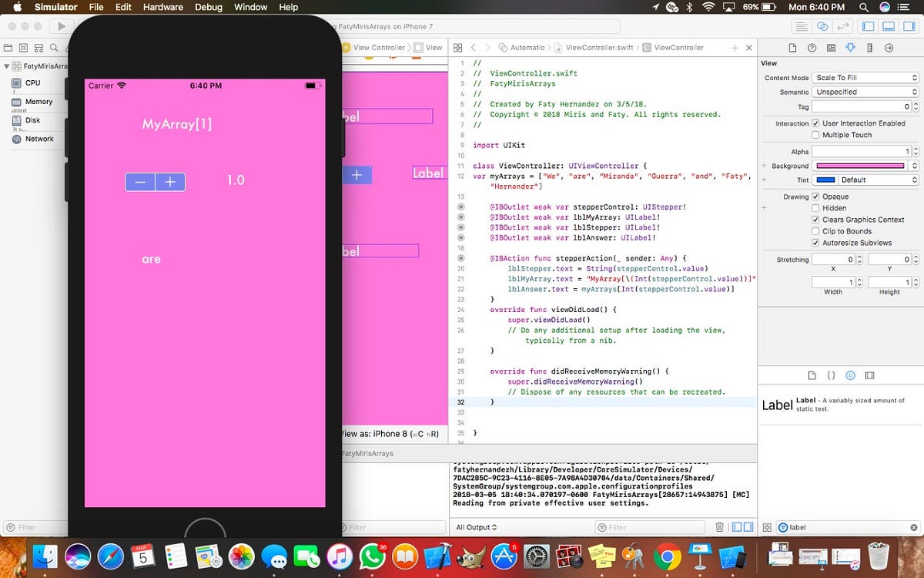The image size is (924, 578).
Task: Disable the User Interaction Enabled checkbox
Action: (x=815, y=123)
